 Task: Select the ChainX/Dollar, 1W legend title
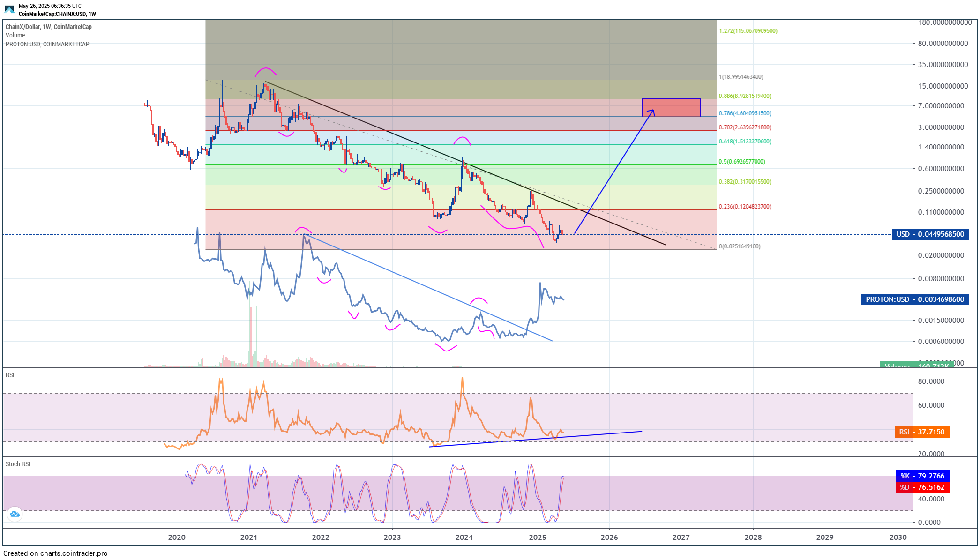point(48,27)
